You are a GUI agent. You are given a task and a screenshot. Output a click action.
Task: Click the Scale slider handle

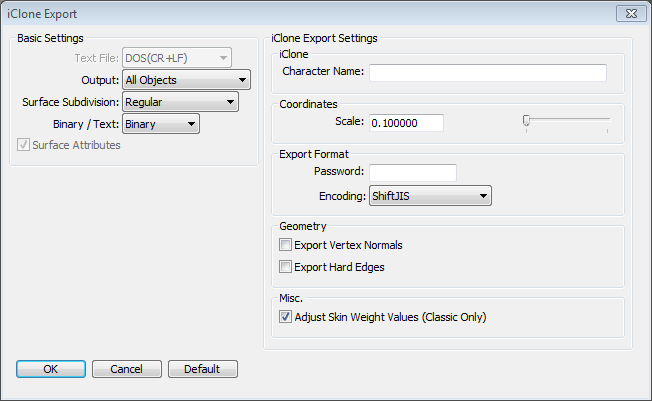coord(526,120)
